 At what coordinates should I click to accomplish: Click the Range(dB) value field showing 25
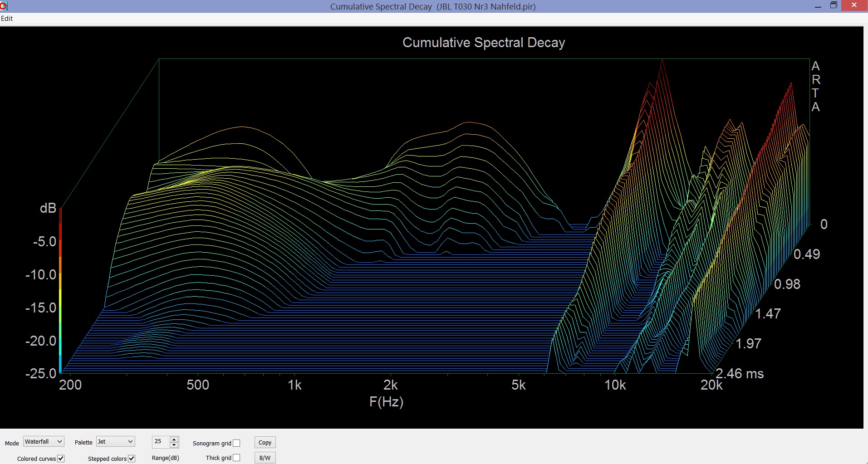161,442
